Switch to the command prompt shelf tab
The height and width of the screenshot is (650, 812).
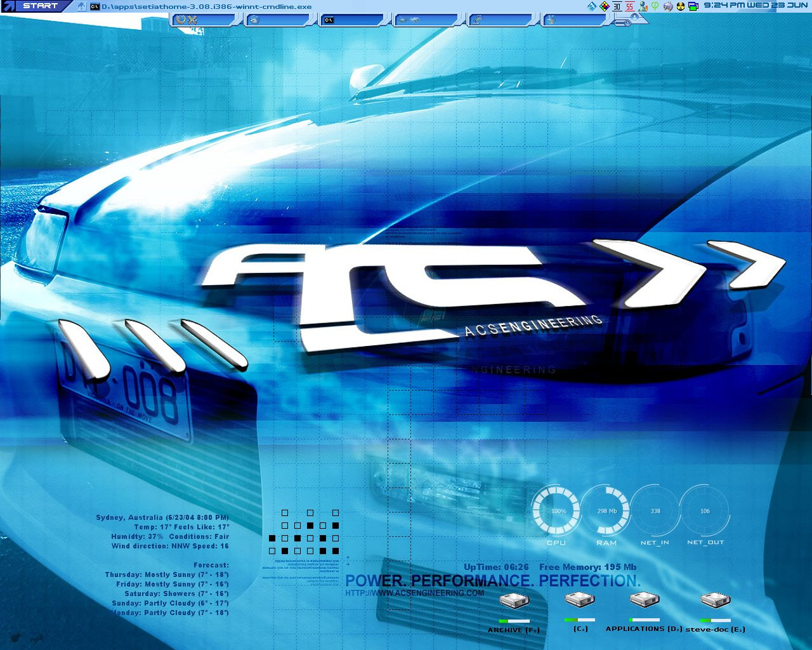coord(353,20)
